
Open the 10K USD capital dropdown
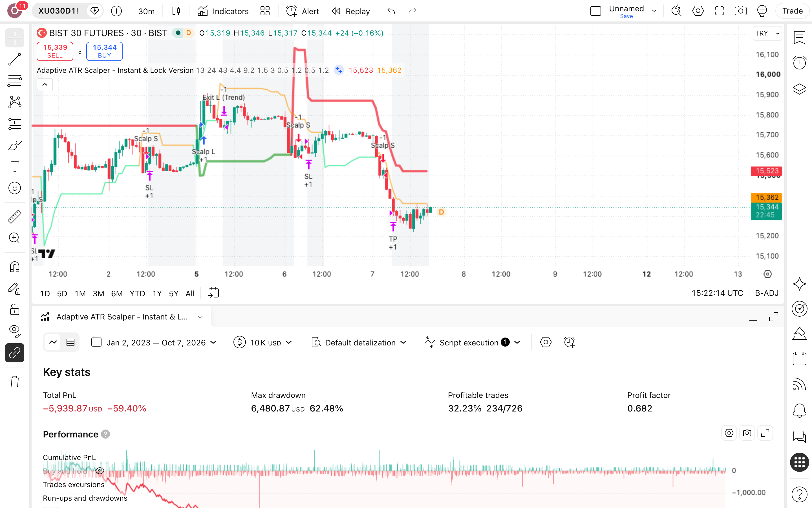pyautogui.click(x=263, y=342)
